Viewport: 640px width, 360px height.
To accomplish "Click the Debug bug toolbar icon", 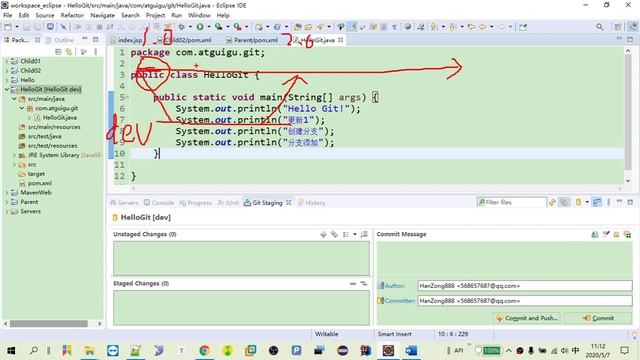I will click(182, 27).
